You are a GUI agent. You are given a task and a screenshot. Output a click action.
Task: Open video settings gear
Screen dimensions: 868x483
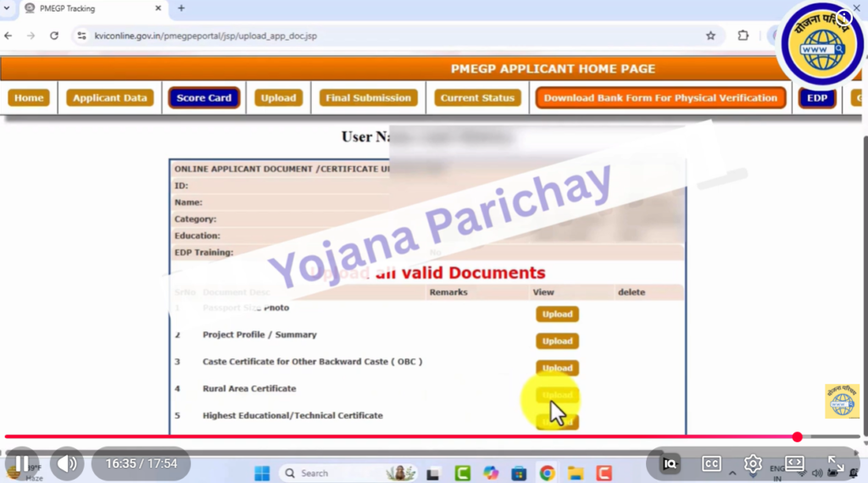pyautogui.click(x=753, y=464)
